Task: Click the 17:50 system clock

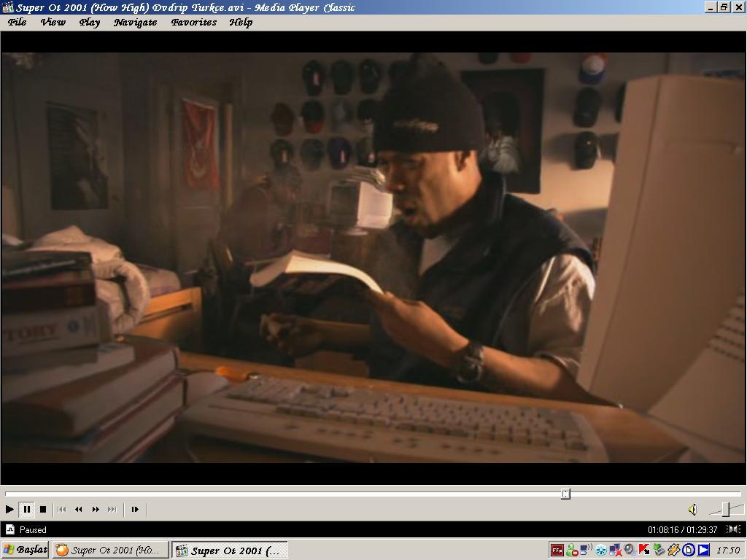Action: pos(728,551)
